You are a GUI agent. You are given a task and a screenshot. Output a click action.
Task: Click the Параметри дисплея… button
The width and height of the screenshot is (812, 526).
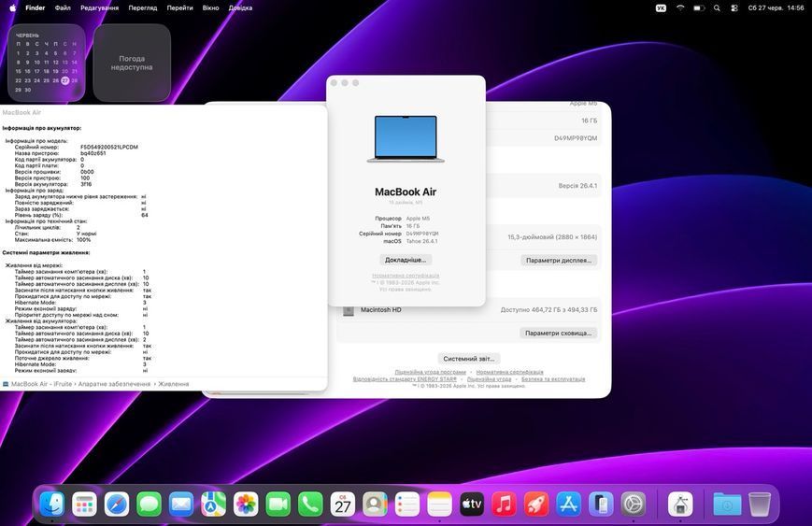point(558,261)
